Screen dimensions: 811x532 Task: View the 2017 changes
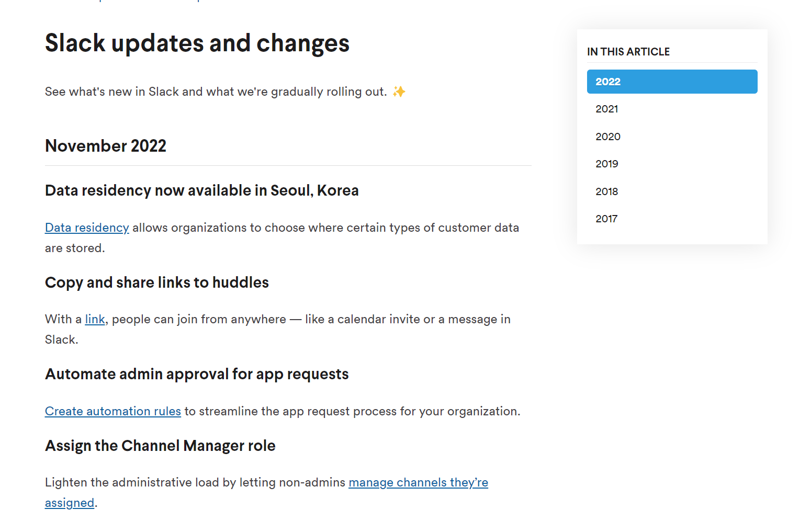[x=606, y=219]
